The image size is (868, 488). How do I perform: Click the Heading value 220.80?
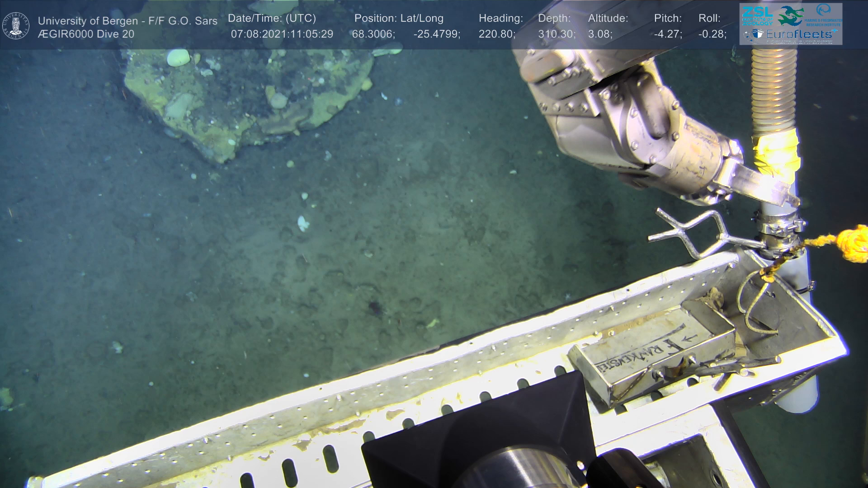pyautogui.click(x=495, y=34)
